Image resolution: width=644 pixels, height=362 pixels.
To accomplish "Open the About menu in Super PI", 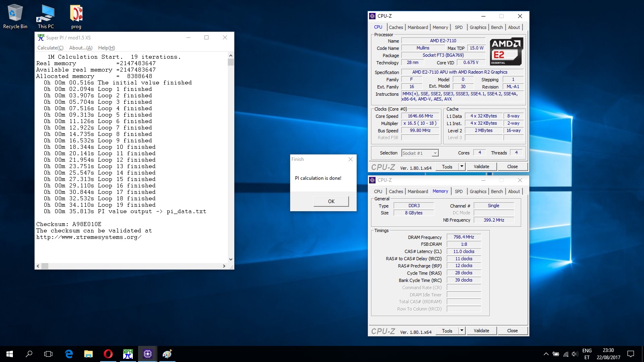I will click(x=80, y=48).
